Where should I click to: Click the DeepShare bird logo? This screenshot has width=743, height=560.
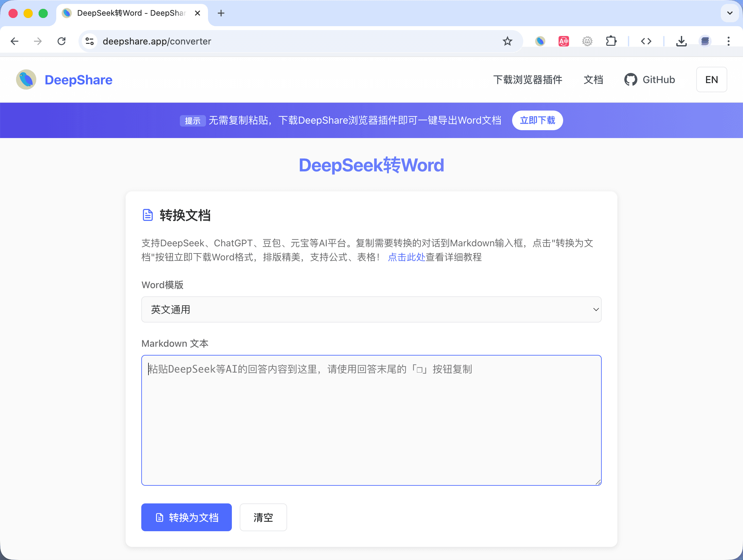(x=26, y=79)
